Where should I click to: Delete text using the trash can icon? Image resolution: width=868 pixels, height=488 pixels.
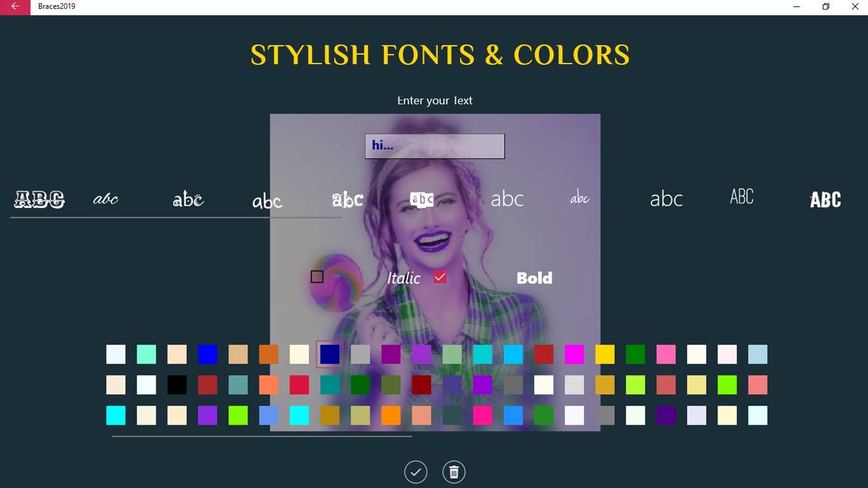tap(454, 472)
